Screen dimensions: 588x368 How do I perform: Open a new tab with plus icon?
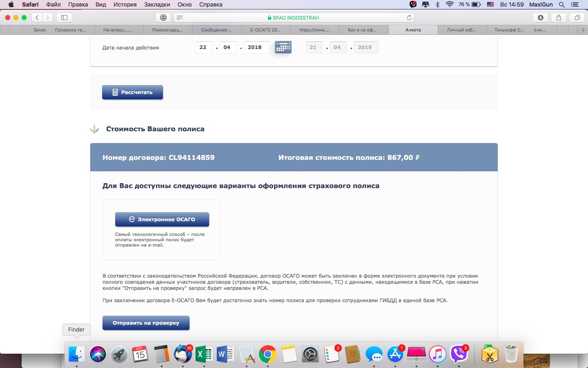(x=583, y=30)
